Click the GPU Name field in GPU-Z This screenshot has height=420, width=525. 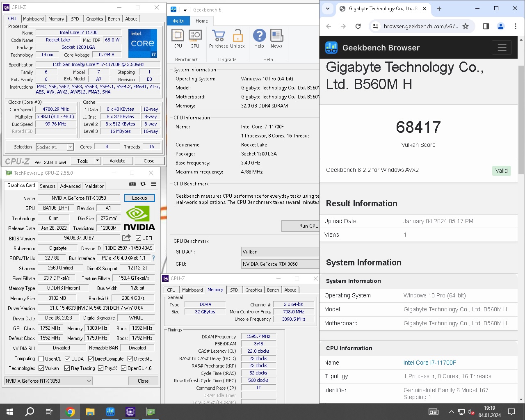79,198
